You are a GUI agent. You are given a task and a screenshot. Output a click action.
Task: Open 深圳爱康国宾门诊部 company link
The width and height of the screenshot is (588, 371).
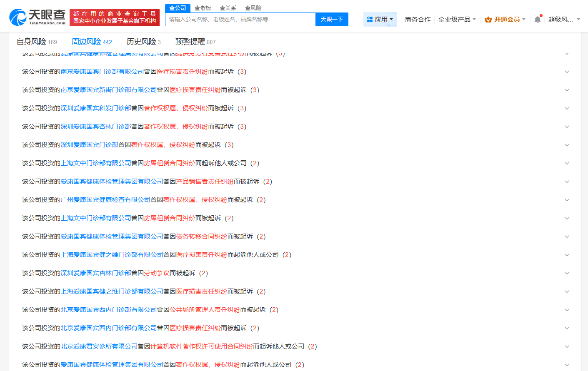pyautogui.click(x=90, y=145)
